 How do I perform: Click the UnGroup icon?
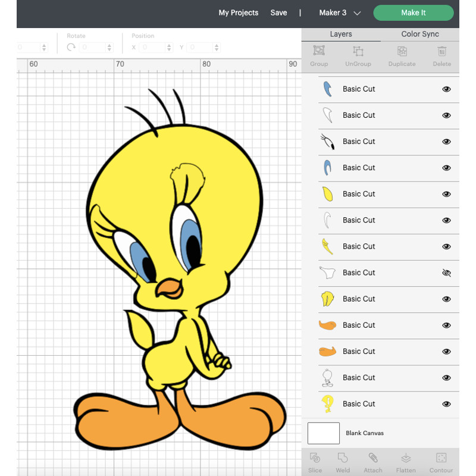pos(358,56)
